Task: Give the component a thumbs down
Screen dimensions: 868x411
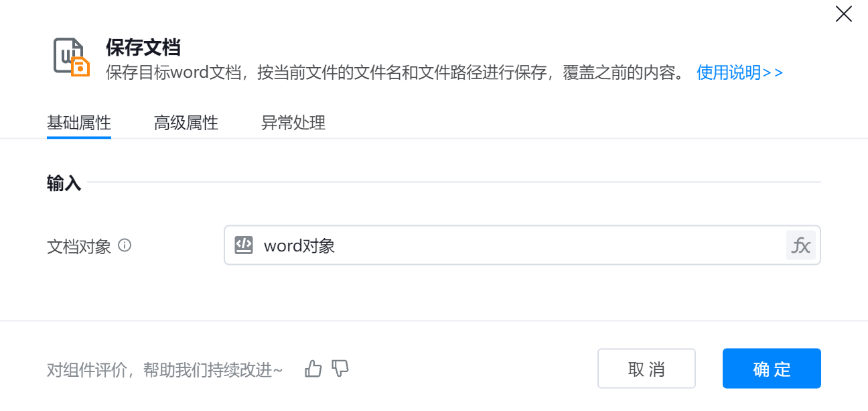Action: [x=341, y=368]
